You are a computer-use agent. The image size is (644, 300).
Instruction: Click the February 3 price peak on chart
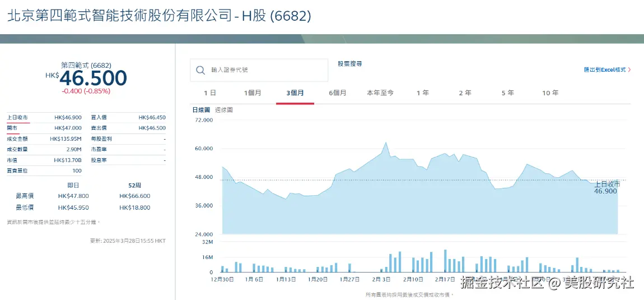tap(386, 142)
